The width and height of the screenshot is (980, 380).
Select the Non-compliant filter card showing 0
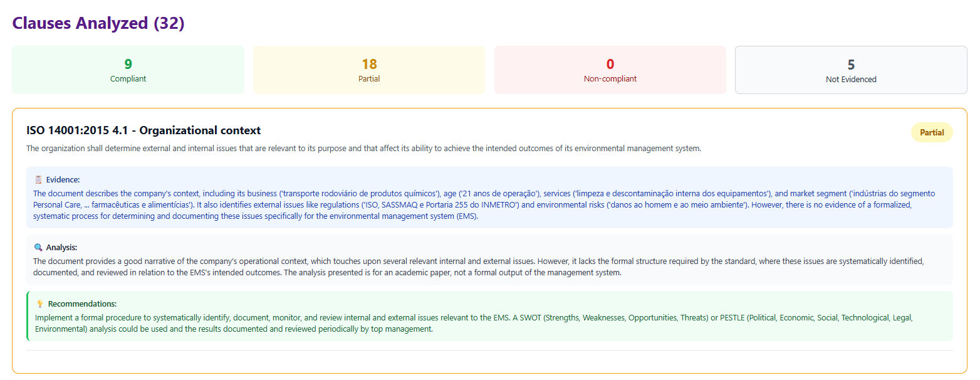point(610,70)
